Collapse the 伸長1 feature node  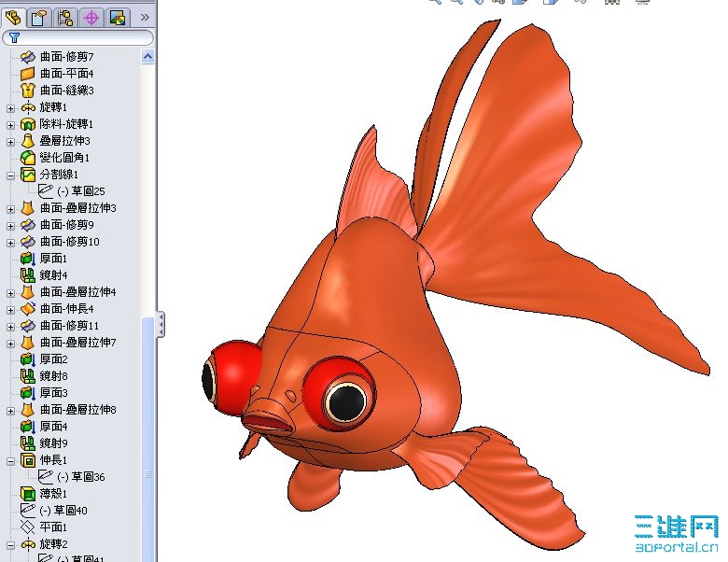(x=10, y=461)
